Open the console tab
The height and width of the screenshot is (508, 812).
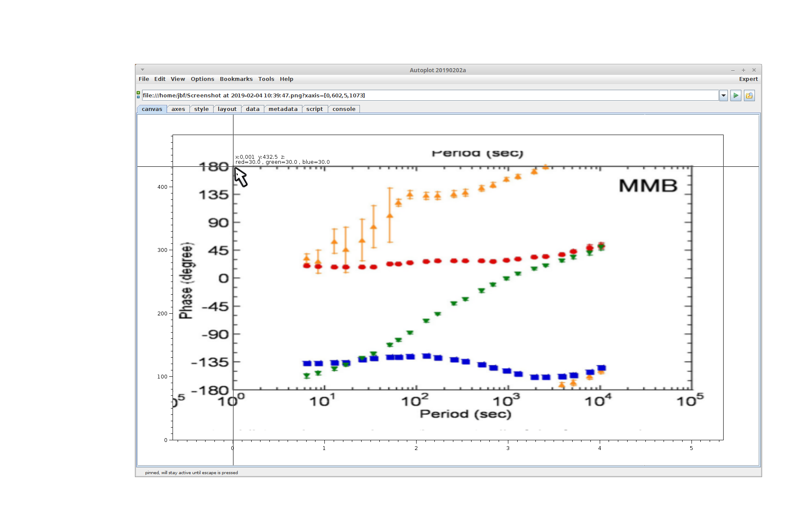[x=344, y=109]
